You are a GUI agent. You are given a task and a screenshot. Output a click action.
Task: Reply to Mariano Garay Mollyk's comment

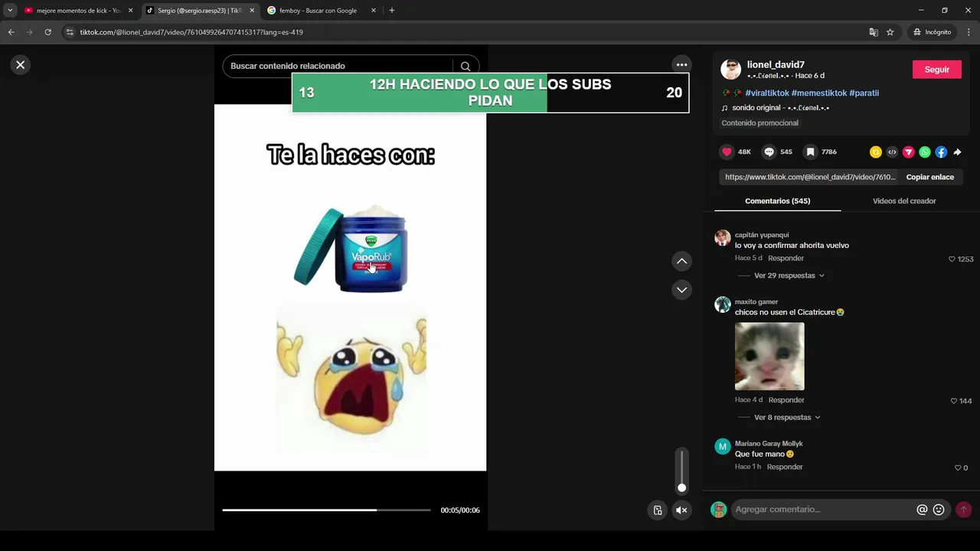[x=785, y=467]
